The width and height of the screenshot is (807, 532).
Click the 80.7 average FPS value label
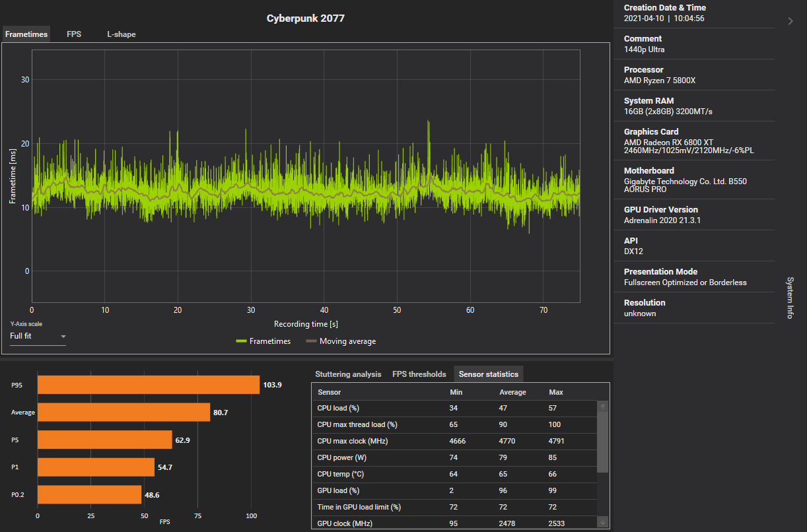coord(221,413)
